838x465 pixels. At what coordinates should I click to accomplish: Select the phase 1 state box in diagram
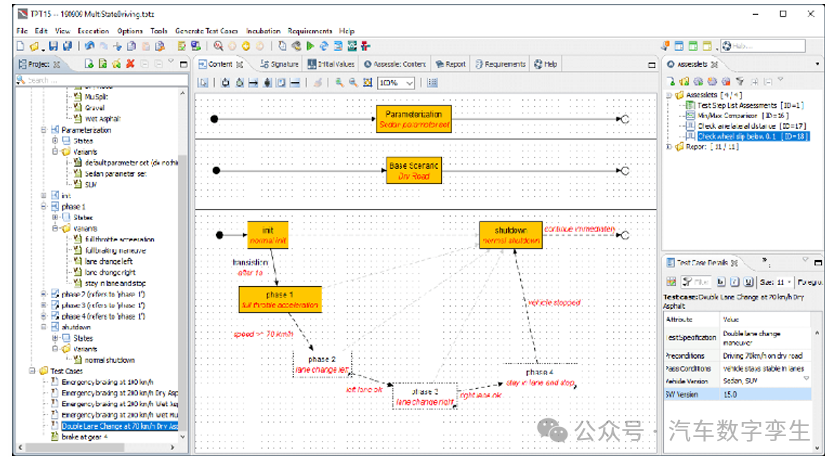pos(280,299)
